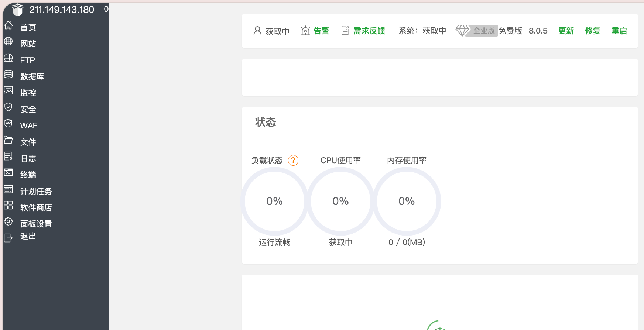Click the diamond enterprise icon
Viewport: 644px width, 330px height.
click(x=462, y=31)
